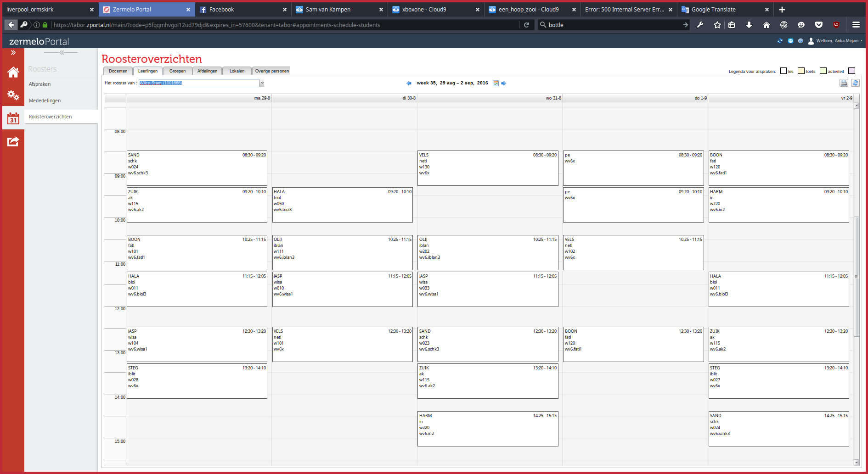This screenshot has height=474, width=868.
Task: Switch to Overige personen tab
Action: [272, 71]
